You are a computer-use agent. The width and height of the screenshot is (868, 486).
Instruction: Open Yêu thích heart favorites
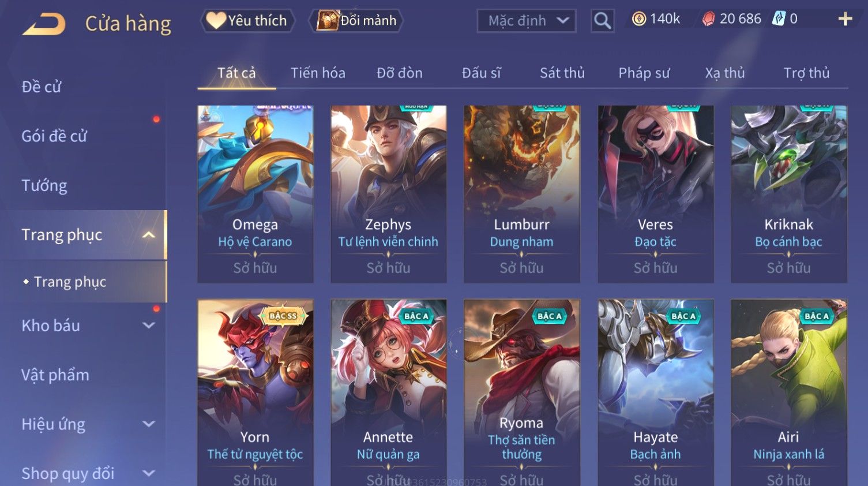click(248, 21)
